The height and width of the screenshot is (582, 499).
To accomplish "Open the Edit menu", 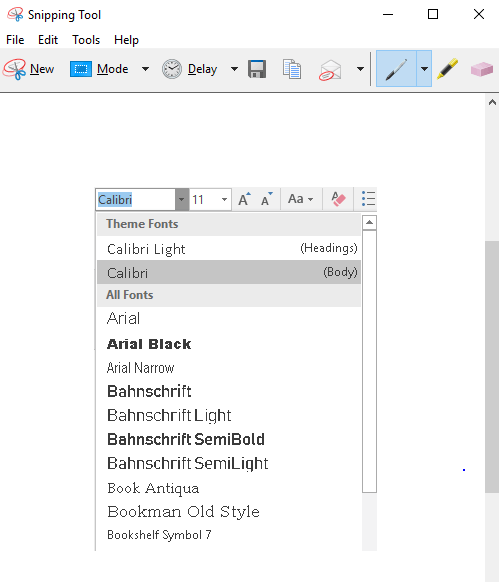I will [x=48, y=40].
